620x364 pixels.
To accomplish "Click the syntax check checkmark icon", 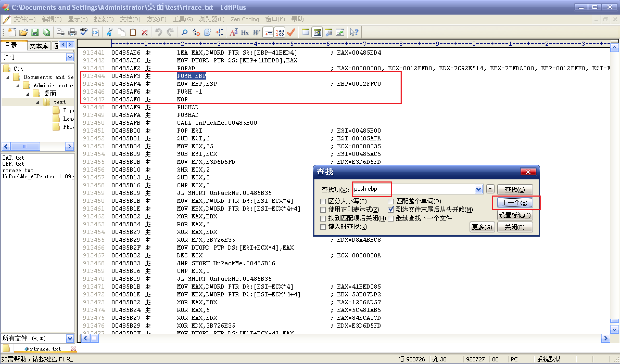I will tap(291, 32).
